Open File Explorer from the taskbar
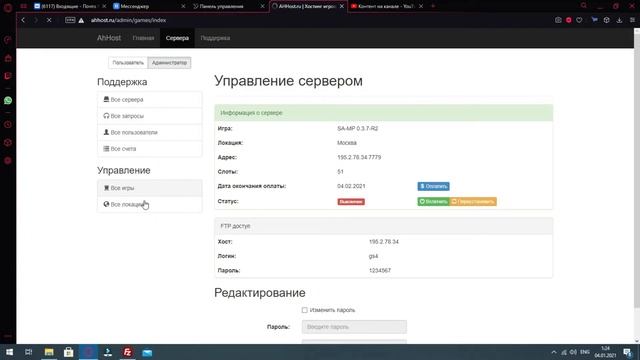 [x=49, y=352]
